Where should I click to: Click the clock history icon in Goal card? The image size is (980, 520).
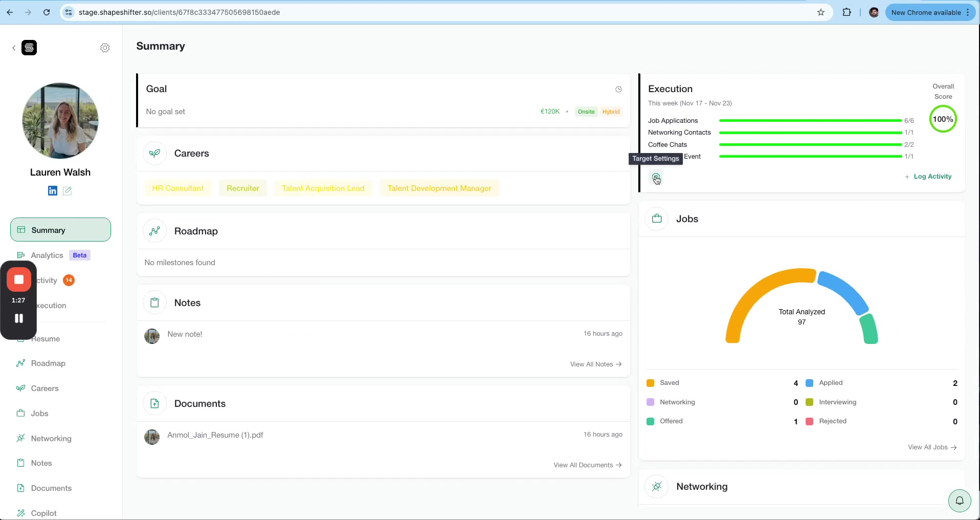coord(618,89)
